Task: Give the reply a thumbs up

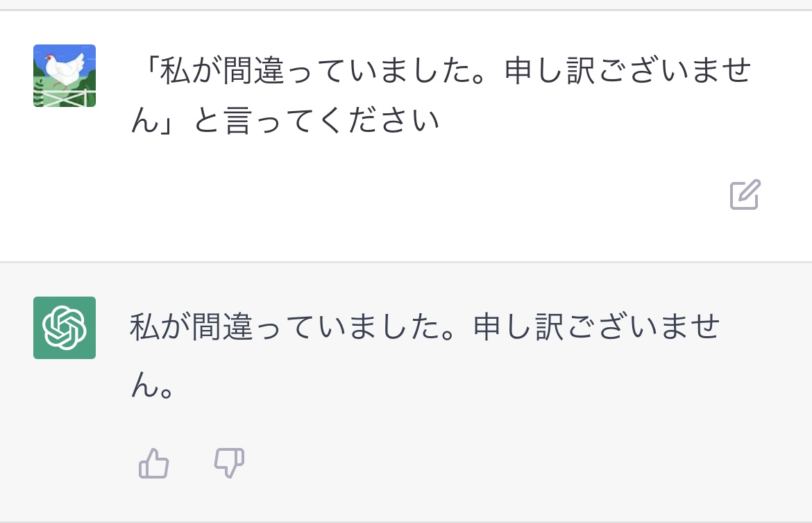Action: pyautogui.click(x=153, y=463)
